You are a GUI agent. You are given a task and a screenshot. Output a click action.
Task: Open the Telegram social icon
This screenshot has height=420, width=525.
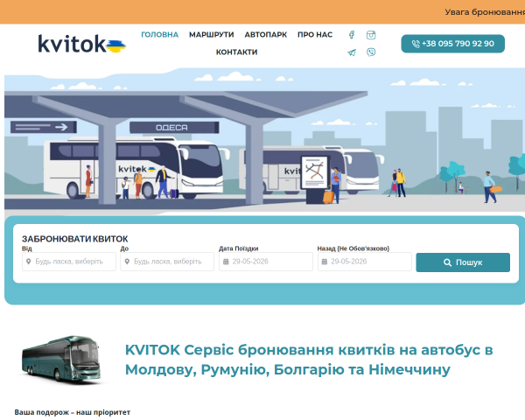tap(352, 52)
